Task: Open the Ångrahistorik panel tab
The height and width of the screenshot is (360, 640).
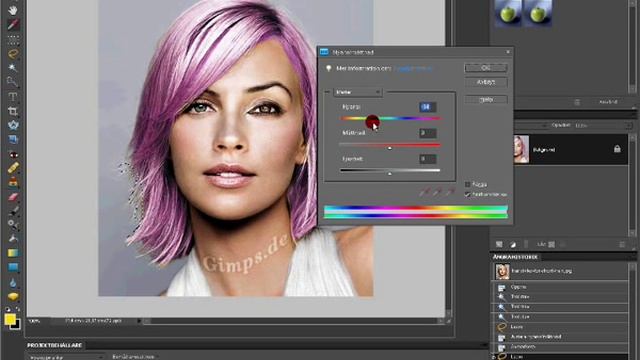Action: (x=515, y=257)
